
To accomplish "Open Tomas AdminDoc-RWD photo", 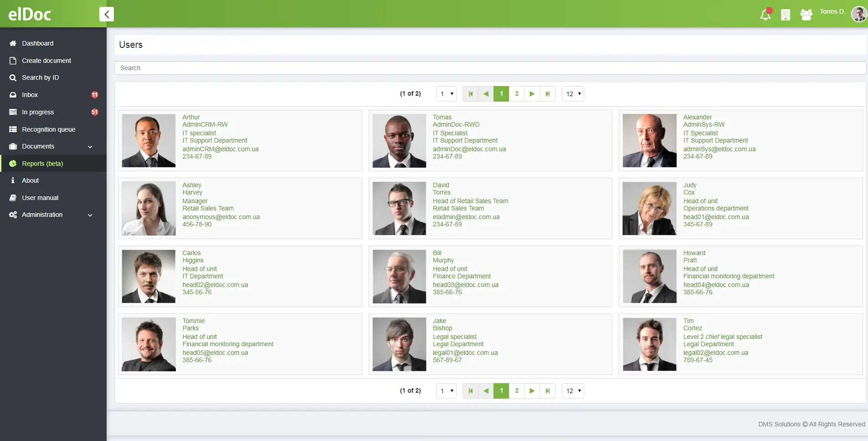I will click(x=399, y=140).
